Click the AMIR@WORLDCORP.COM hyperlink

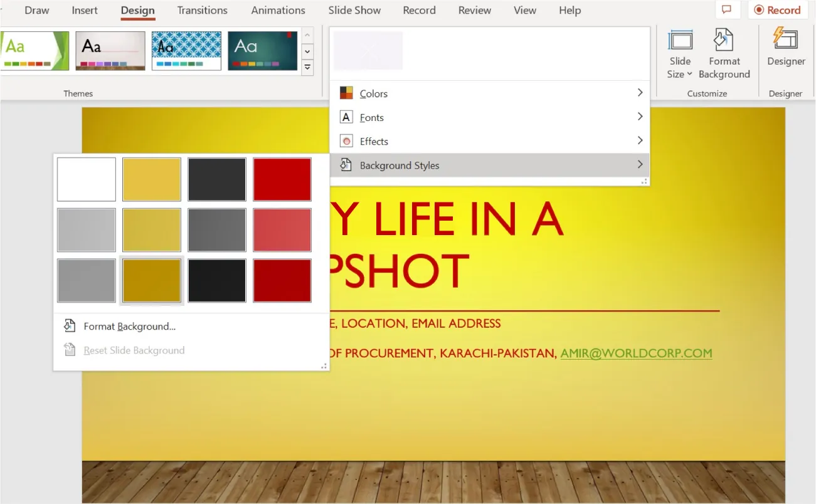(636, 353)
